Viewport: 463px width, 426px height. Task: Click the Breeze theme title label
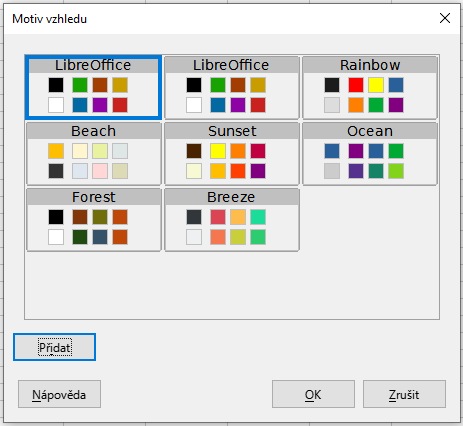tap(231, 197)
